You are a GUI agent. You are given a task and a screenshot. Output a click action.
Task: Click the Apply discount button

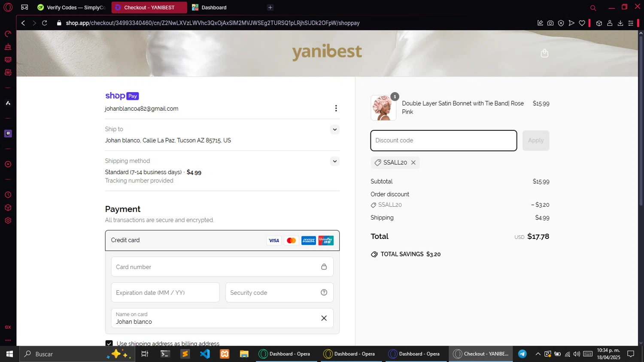point(536,141)
